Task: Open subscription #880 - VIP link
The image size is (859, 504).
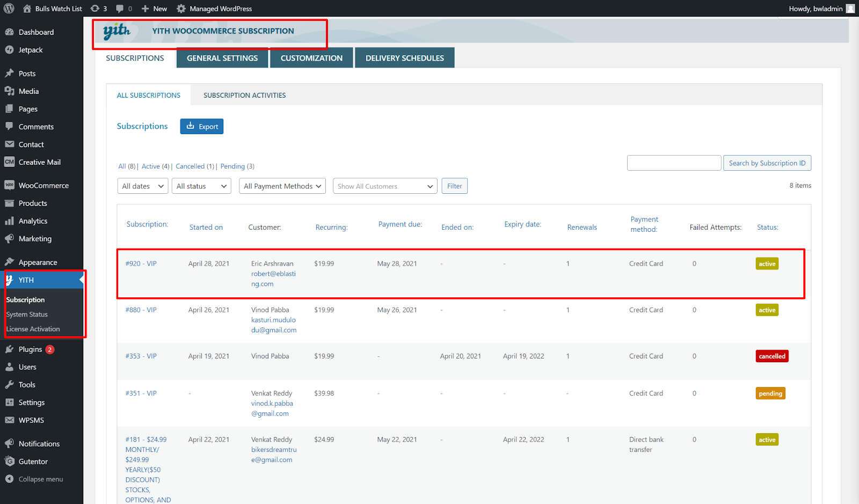Action: click(141, 310)
